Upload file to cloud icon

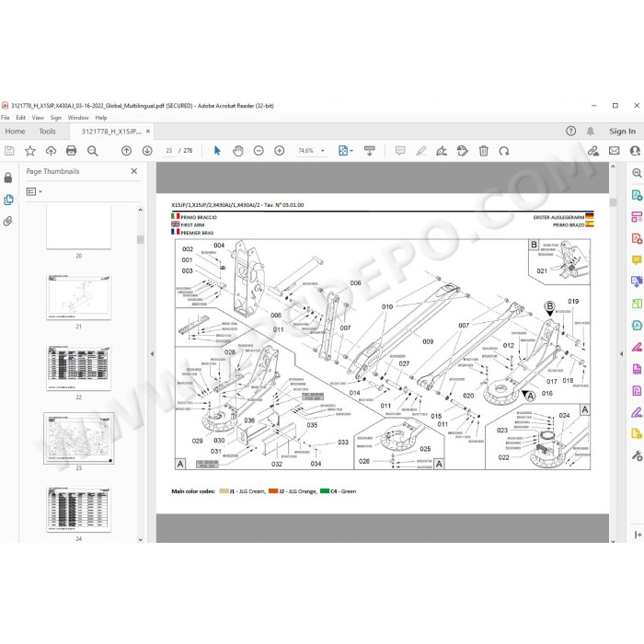pos(51,151)
